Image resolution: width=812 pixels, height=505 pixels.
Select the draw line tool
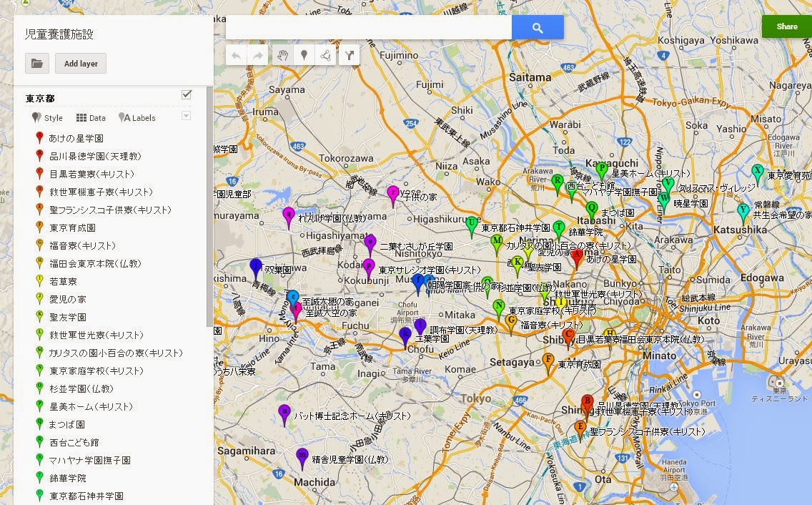(x=326, y=55)
